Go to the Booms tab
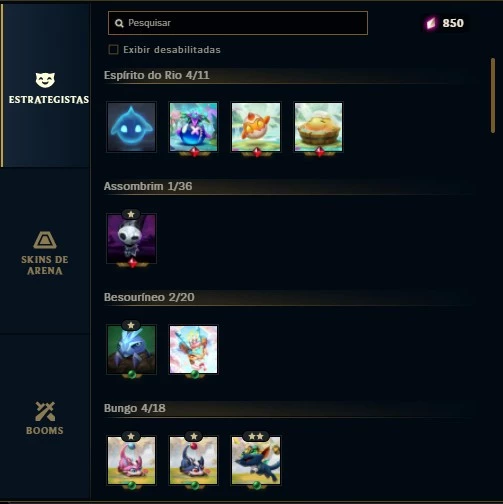The width and height of the screenshot is (503, 504). point(45,418)
